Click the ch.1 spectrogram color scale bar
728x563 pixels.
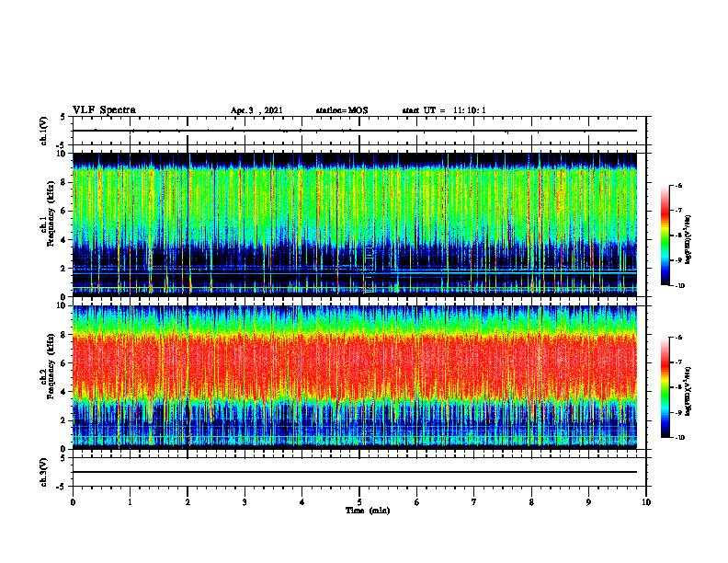pyautogui.click(x=665, y=236)
